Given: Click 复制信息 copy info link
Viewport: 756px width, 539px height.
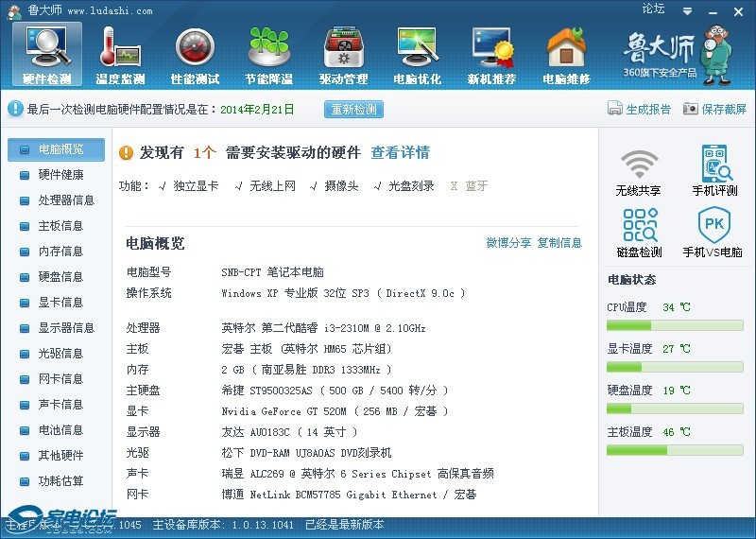Looking at the screenshot, I should pos(559,243).
